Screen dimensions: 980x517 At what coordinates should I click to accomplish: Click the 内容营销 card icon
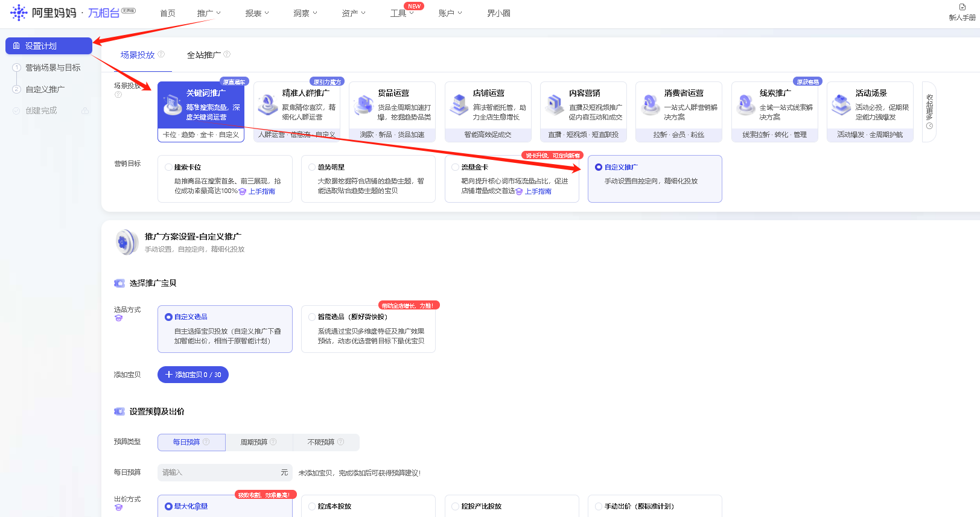pos(555,106)
